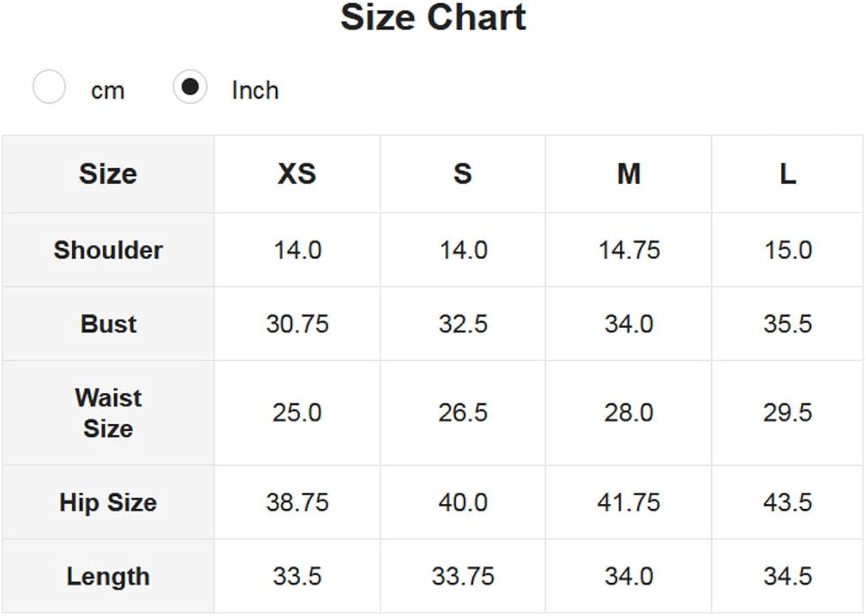Click the M size column header

(629, 174)
